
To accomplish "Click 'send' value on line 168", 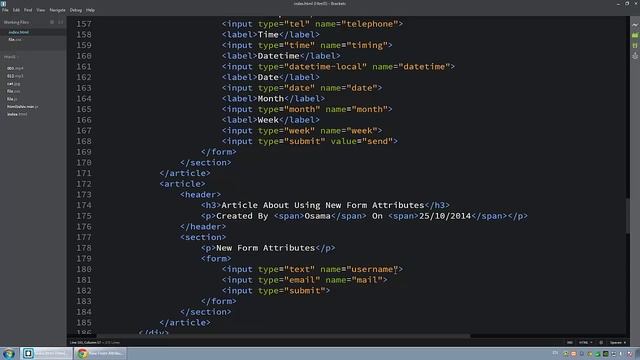I will tap(378, 141).
